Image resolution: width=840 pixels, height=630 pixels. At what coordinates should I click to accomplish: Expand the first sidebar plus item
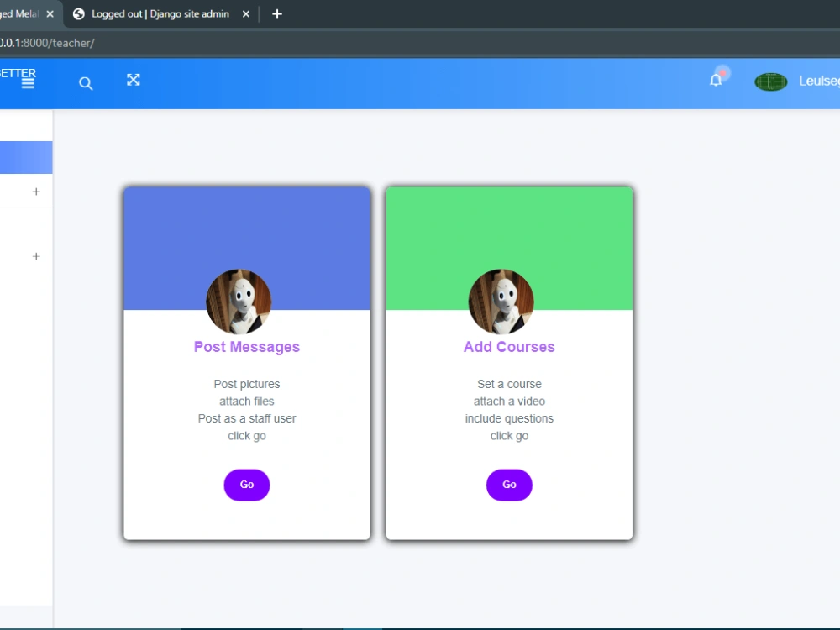36,192
